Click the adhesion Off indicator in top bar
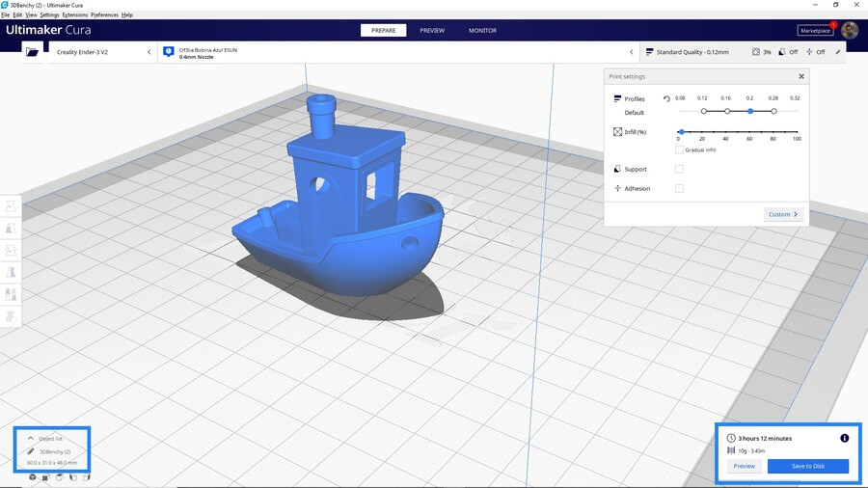 815,52
